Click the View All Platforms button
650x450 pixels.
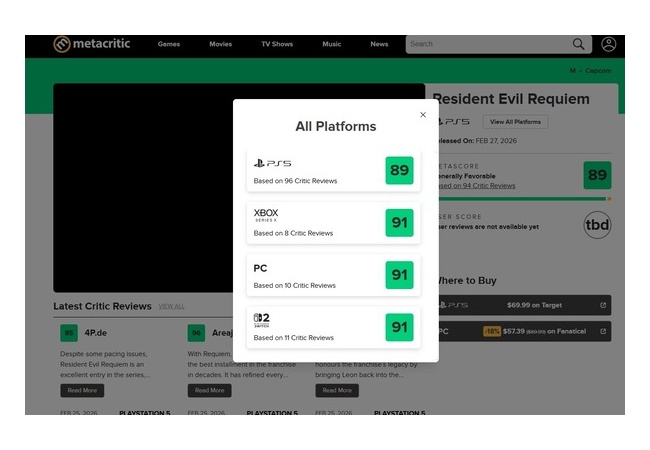[515, 122]
